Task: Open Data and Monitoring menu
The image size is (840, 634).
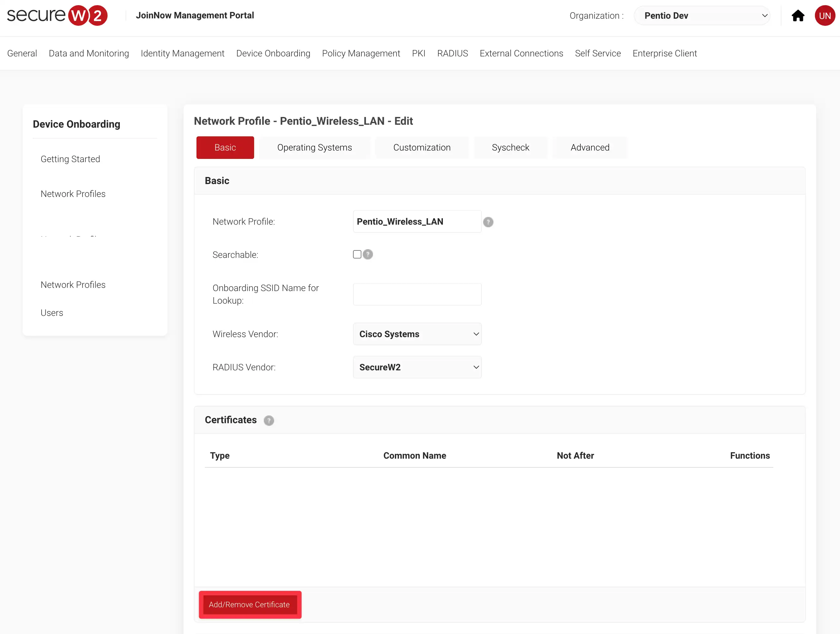Action: [89, 53]
